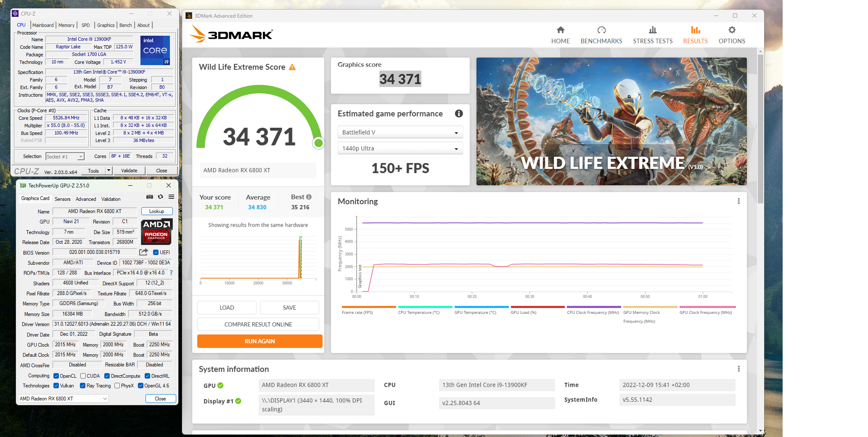Open the CPU-Z Tools dropdown arrow
868x437 pixels.
[109, 171]
